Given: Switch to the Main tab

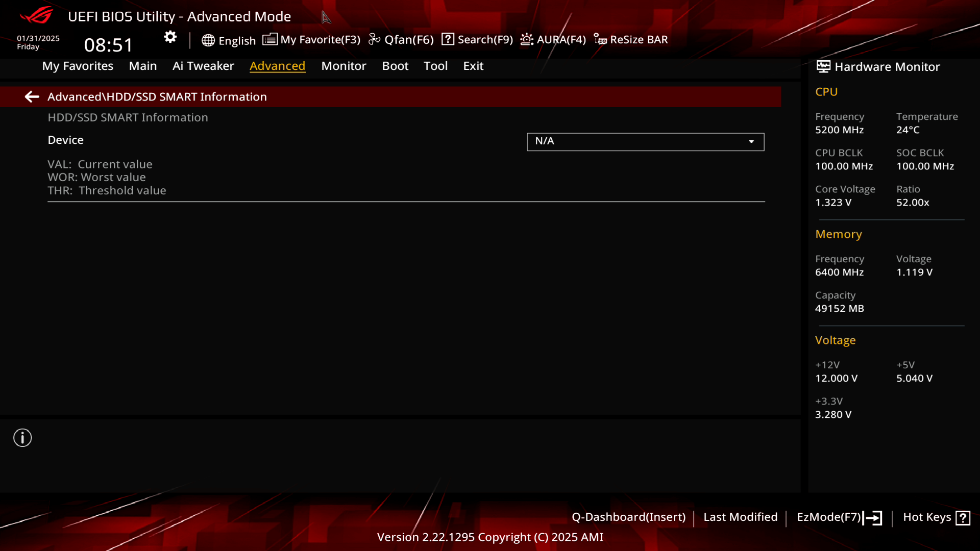Looking at the screenshot, I should point(143,66).
